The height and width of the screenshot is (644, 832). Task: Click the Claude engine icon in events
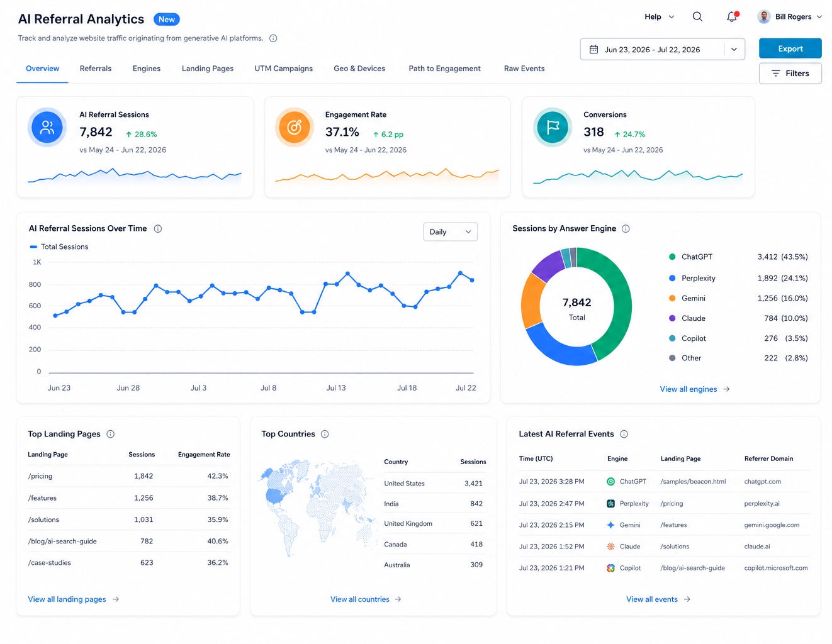(x=610, y=547)
